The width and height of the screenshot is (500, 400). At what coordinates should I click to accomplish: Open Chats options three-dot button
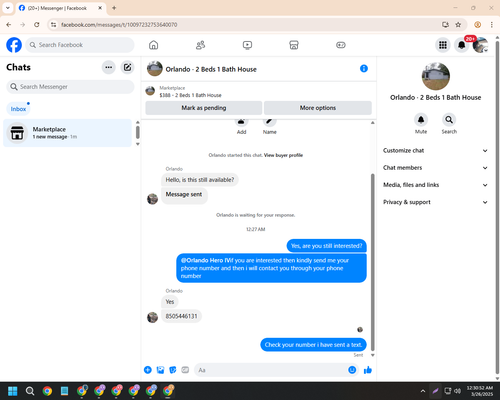point(109,67)
